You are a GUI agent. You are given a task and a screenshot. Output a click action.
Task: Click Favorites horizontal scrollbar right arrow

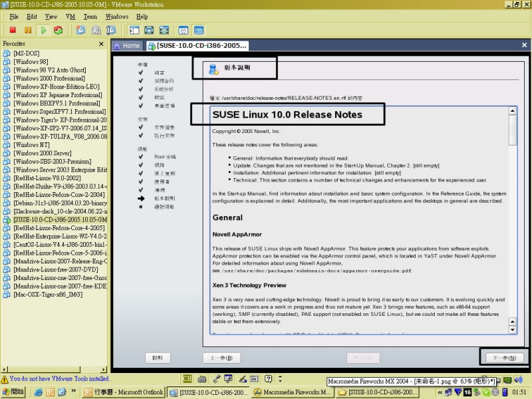[x=104, y=370]
